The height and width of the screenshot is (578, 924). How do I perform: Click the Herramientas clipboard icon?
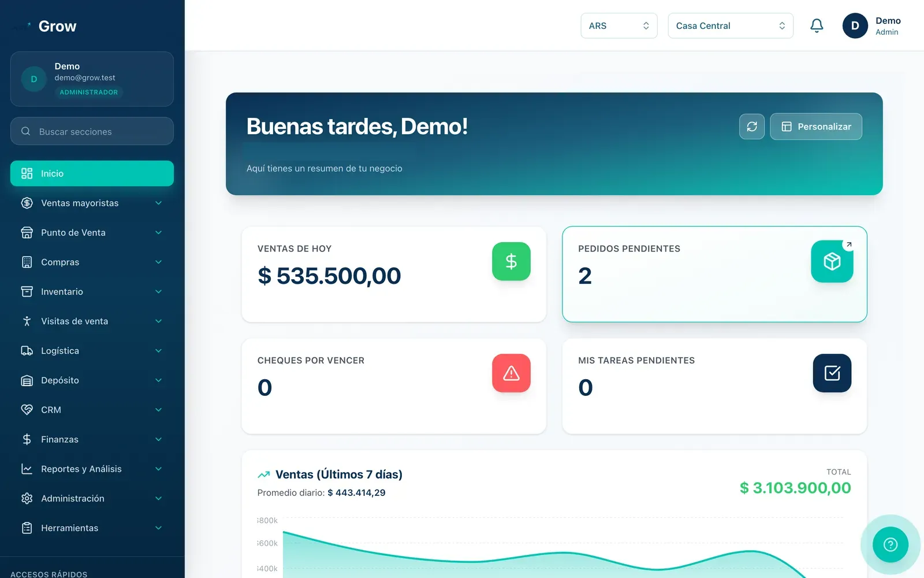(27, 528)
